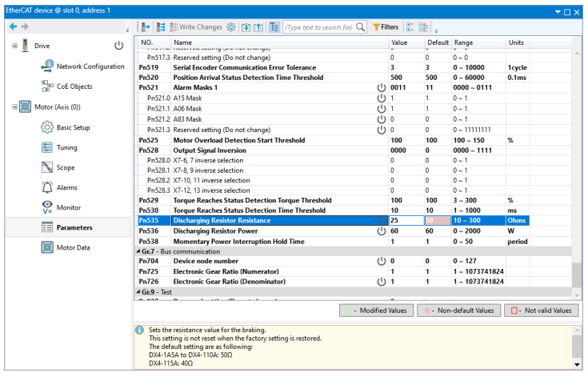
Task: Select the Motor (Axis (0)) node
Action: coord(58,107)
